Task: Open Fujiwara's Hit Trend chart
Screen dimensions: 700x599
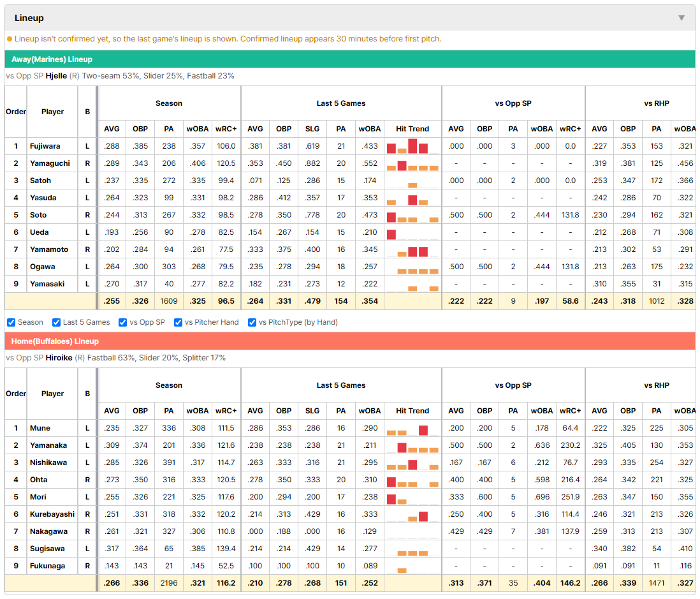Action: coord(412,146)
